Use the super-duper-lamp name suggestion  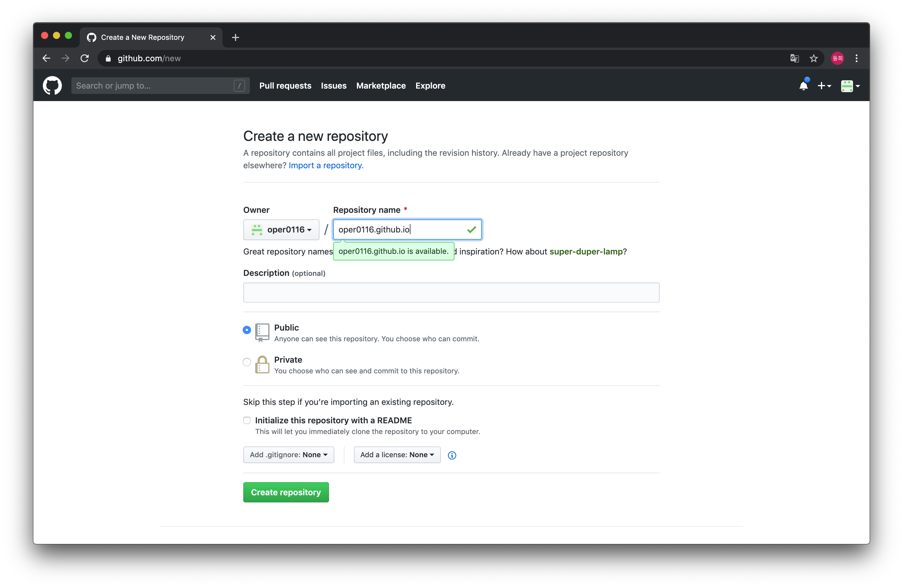586,252
